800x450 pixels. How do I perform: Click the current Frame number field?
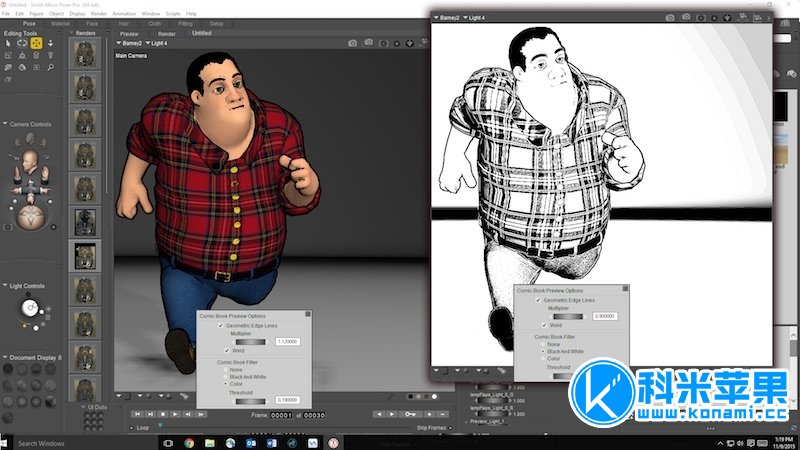coord(282,415)
